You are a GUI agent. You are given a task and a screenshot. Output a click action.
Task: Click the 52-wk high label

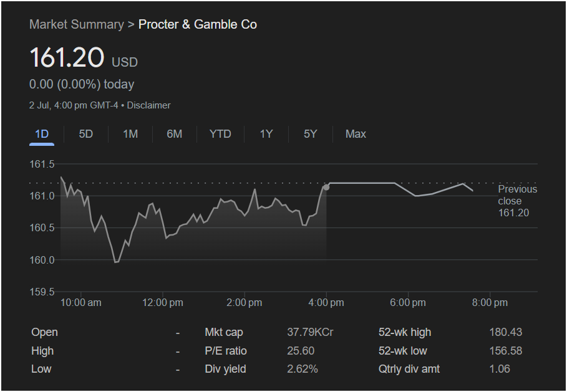point(405,332)
